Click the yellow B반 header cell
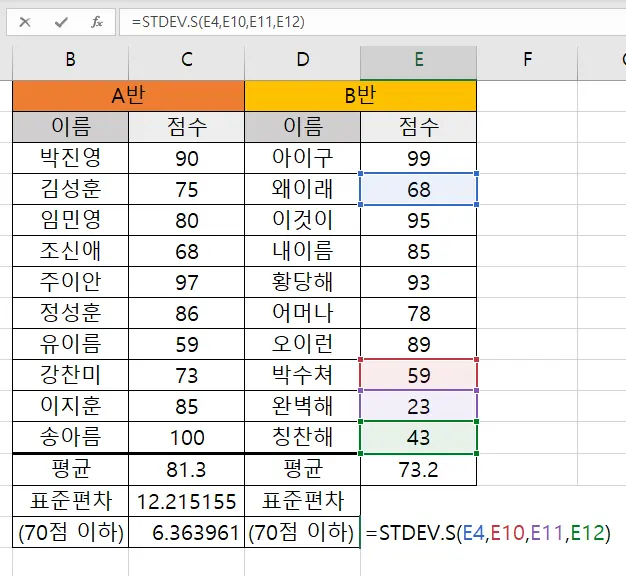626x576 pixels. 361,96
